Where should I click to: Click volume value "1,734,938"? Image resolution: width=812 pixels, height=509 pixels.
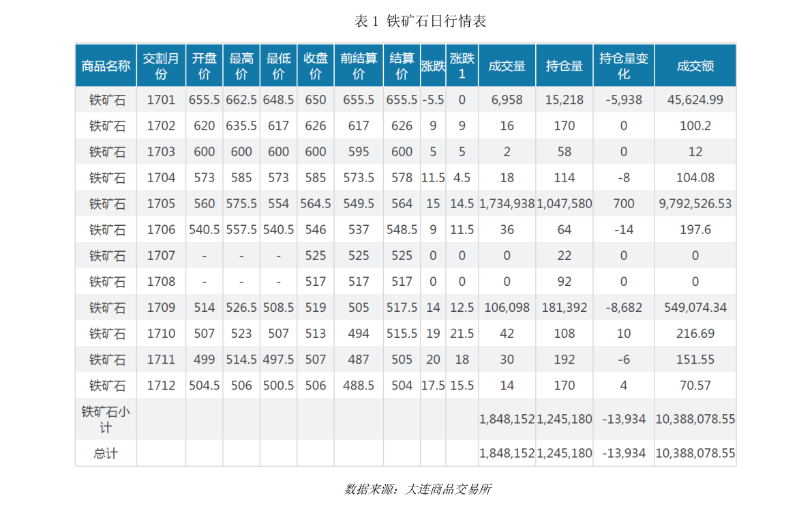point(507,204)
